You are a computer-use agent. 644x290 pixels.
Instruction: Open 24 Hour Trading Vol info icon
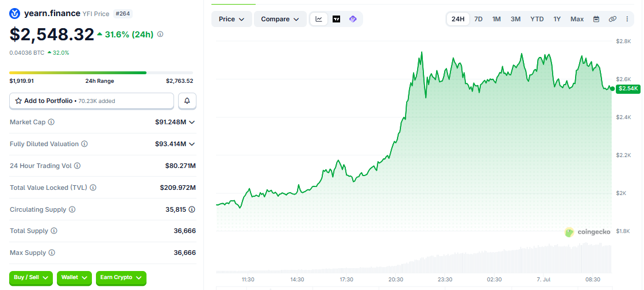pyautogui.click(x=77, y=166)
